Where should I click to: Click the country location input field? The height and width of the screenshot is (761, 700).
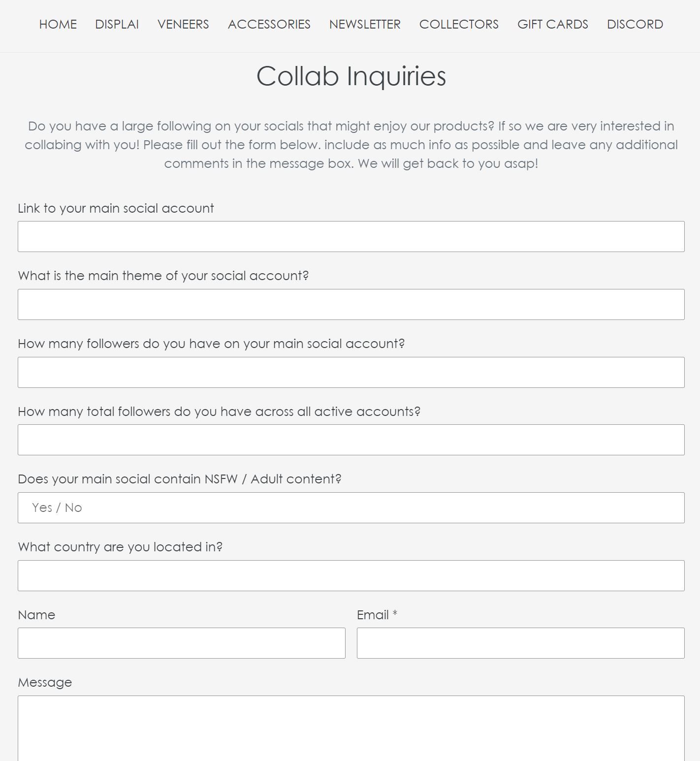[351, 576]
